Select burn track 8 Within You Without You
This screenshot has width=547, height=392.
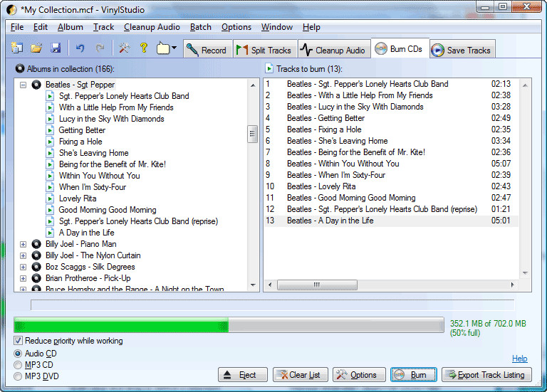tap(391, 164)
